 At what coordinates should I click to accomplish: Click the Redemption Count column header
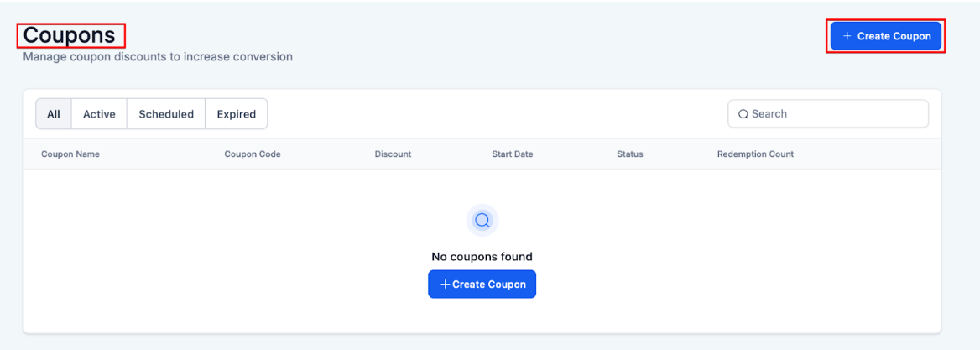coord(755,154)
